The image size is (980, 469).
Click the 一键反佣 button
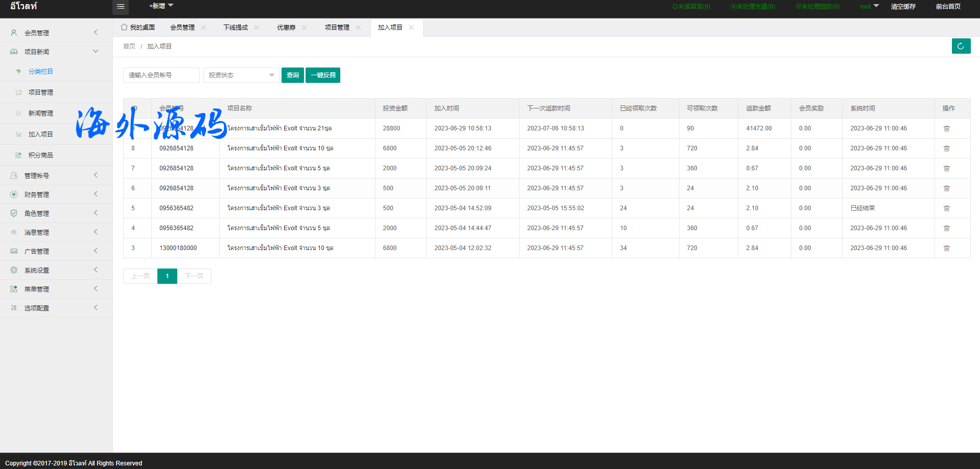[x=323, y=75]
